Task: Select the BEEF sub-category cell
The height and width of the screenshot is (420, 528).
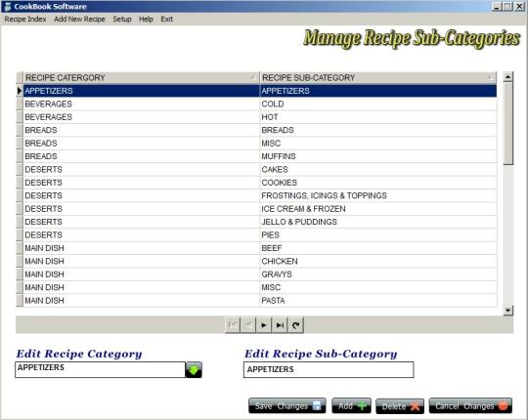Action: [x=378, y=248]
